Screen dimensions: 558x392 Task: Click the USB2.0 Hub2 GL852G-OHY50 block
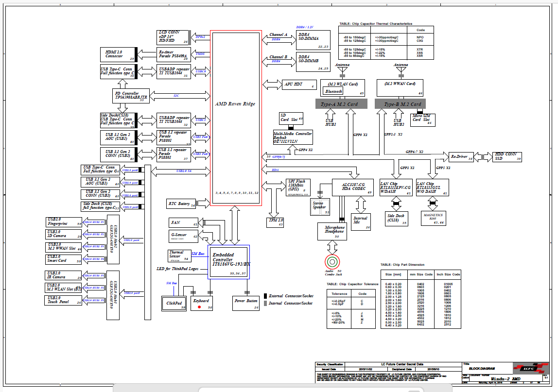click(x=113, y=239)
